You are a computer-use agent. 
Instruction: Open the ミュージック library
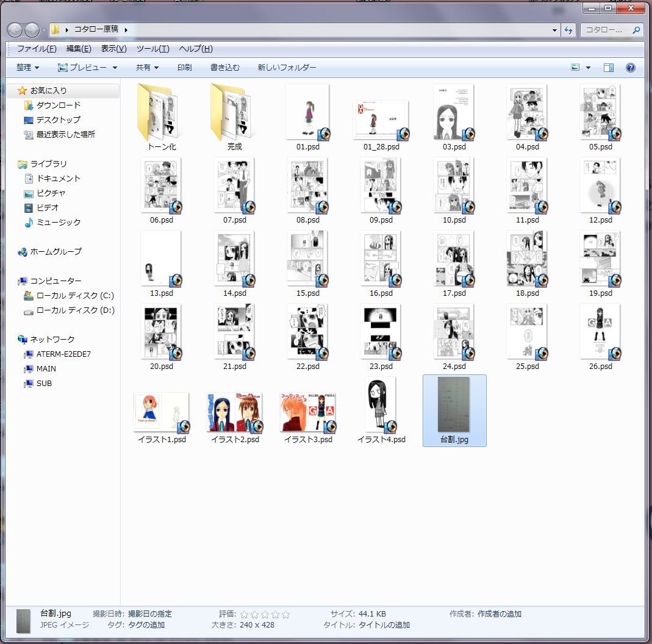[x=59, y=222]
